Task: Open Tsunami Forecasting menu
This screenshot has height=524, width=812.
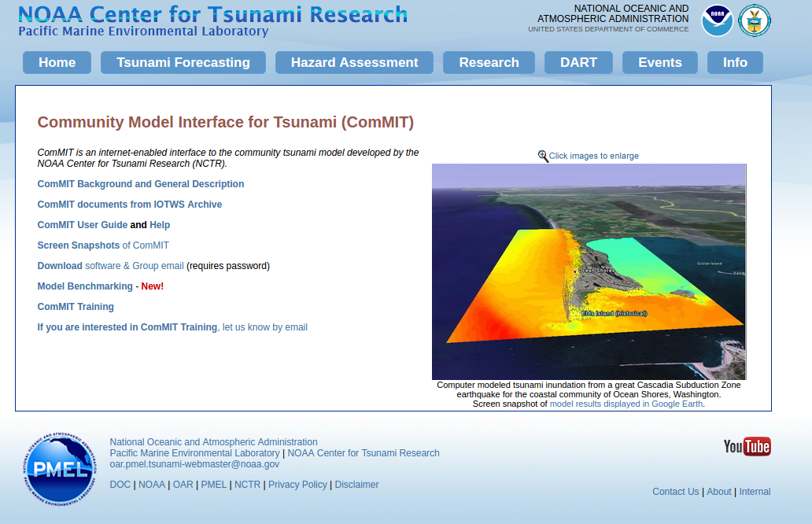Action: (183, 63)
